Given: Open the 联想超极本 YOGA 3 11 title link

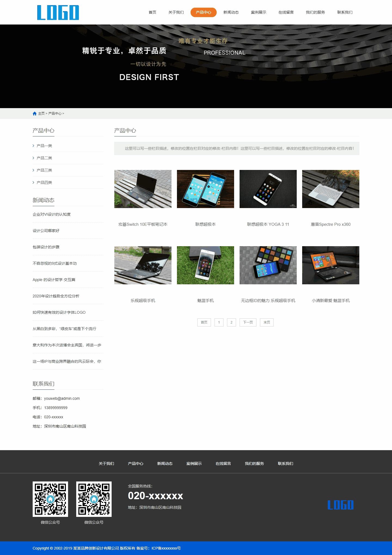Looking at the screenshot, I should [268, 224].
